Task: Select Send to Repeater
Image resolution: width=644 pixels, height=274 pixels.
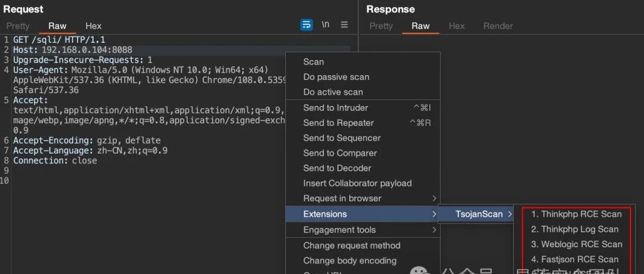Action: tap(363, 123)
